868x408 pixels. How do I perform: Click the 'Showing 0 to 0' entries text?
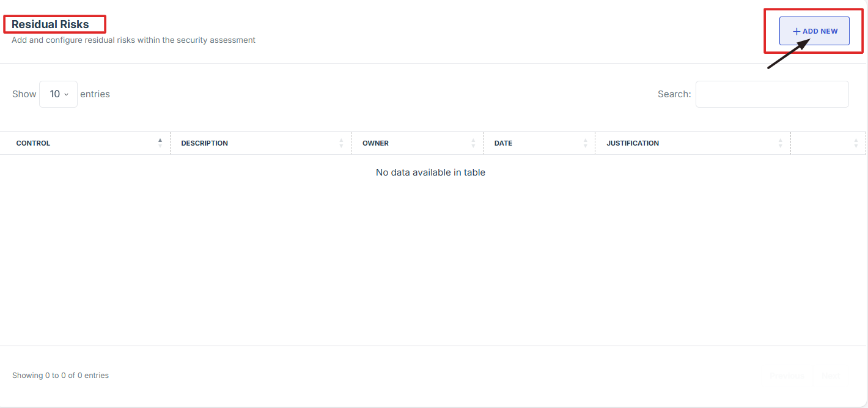(61, 376)
